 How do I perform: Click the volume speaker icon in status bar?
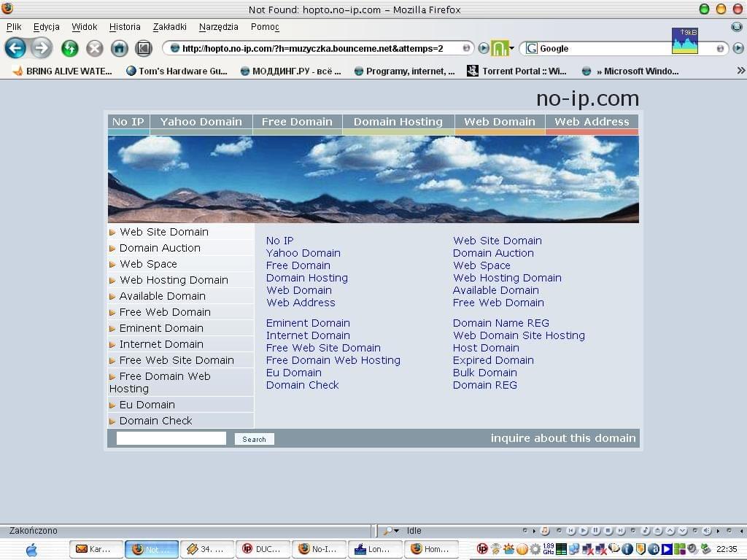click(707, 530)
